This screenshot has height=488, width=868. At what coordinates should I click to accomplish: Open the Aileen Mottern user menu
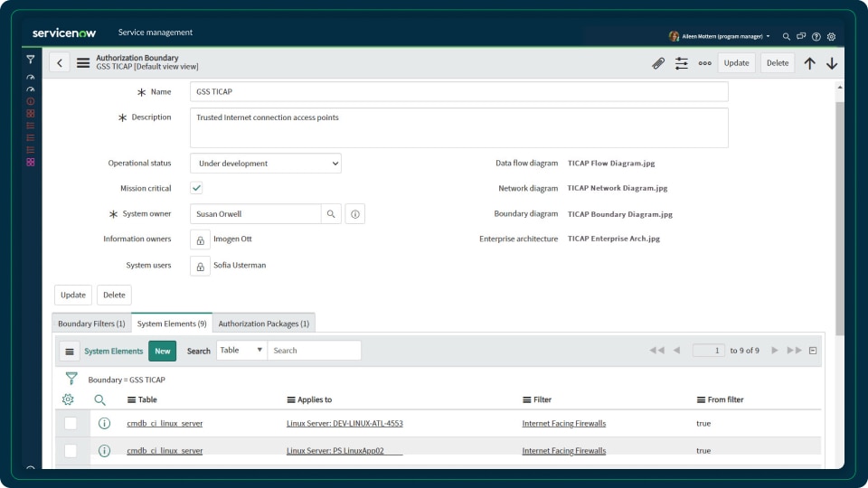click(720, 36)
